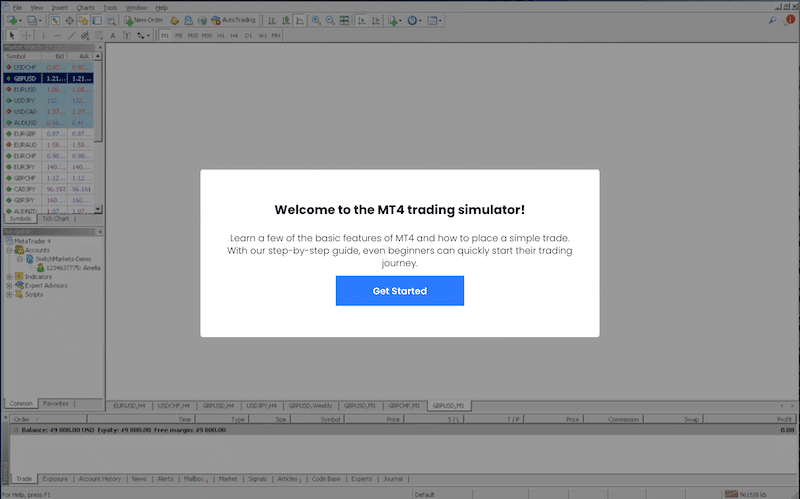The height and width of the screenshot is (499, 800).
Task: Open the New Chart dropdown arrow
Action: coord(20,21)
